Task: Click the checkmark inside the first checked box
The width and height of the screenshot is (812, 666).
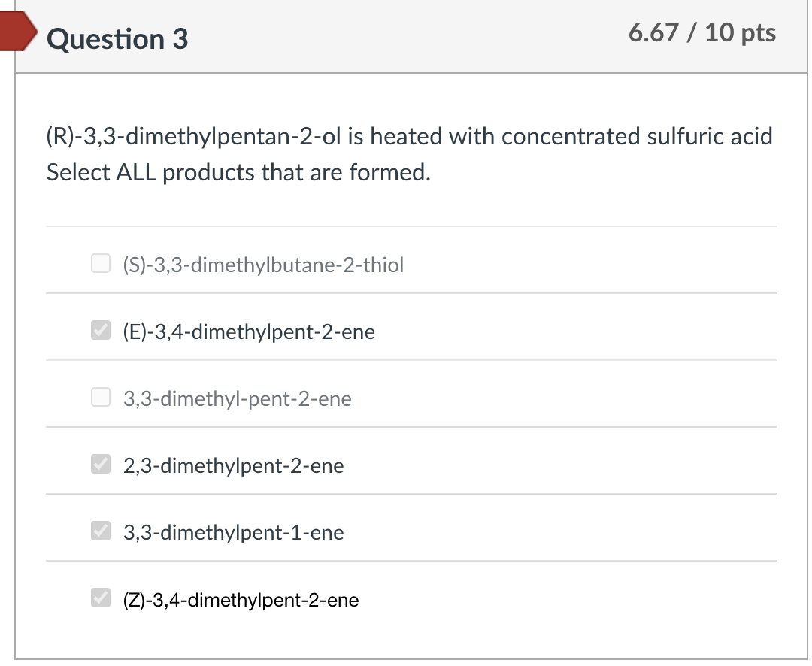Action: pyautogui.click(x=100, y=329)
